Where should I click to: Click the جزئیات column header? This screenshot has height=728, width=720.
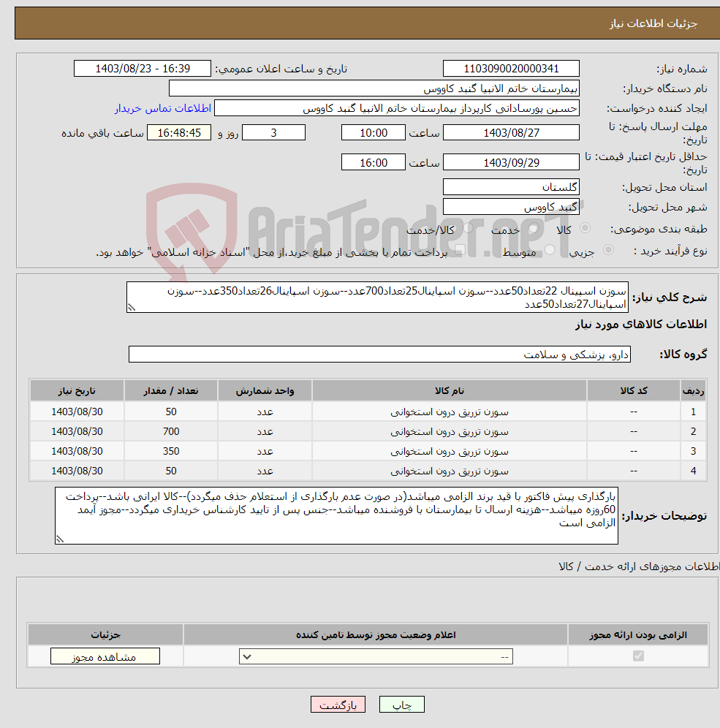tap(105, 634)
